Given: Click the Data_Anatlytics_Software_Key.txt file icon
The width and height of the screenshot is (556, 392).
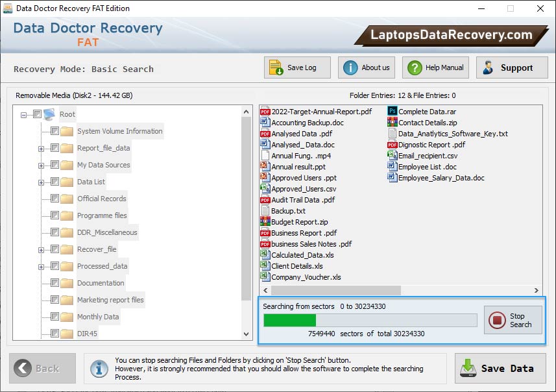Looking at the screenshot, I should click(392, 134).
